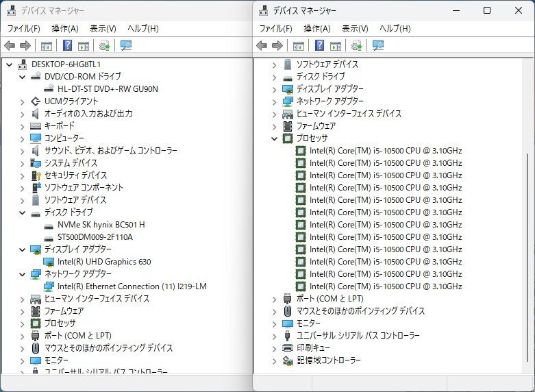Click vertical scrollbar of right window
Viewport: 535px width, 392px height.
[x=528, y=256]
